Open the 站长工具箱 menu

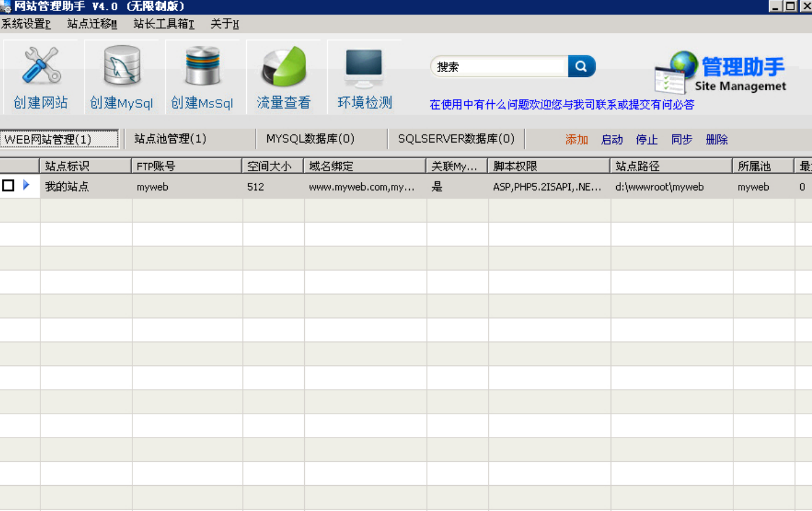164,24
